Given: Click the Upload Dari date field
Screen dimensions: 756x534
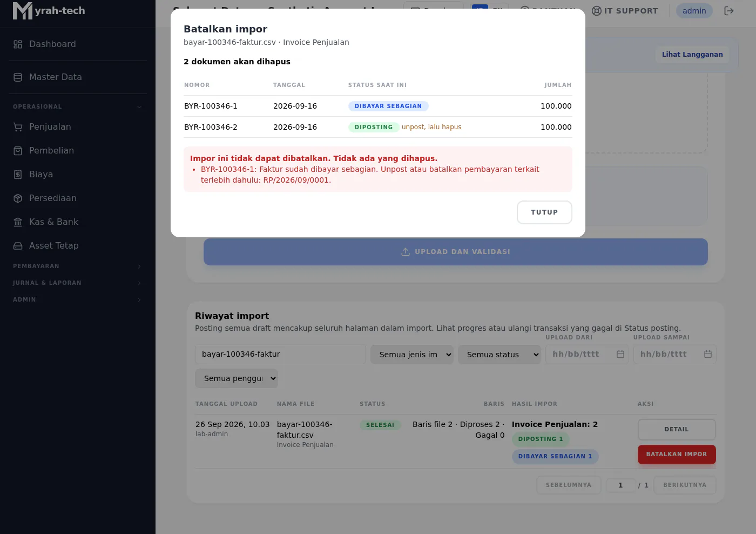Looking at the screenshot, I should [x=587, y=355].
